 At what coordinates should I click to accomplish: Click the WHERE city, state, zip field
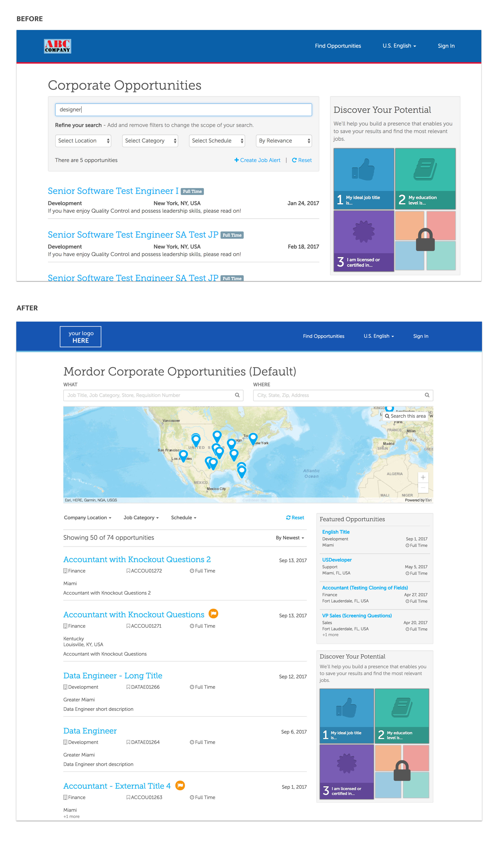click(343, 395)
